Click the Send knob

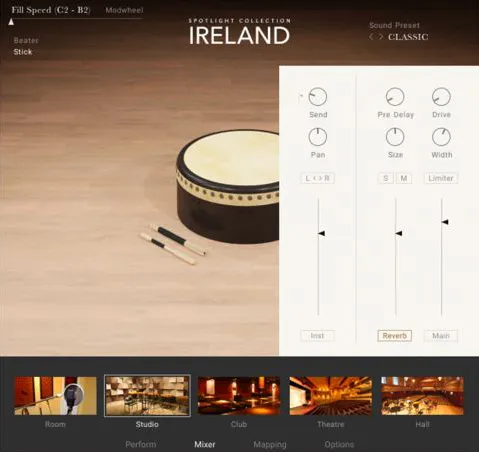coord(318,97)
